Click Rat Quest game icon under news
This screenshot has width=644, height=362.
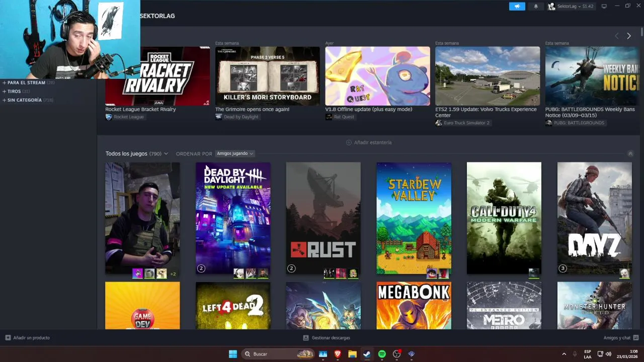click(x=329, y=117)
